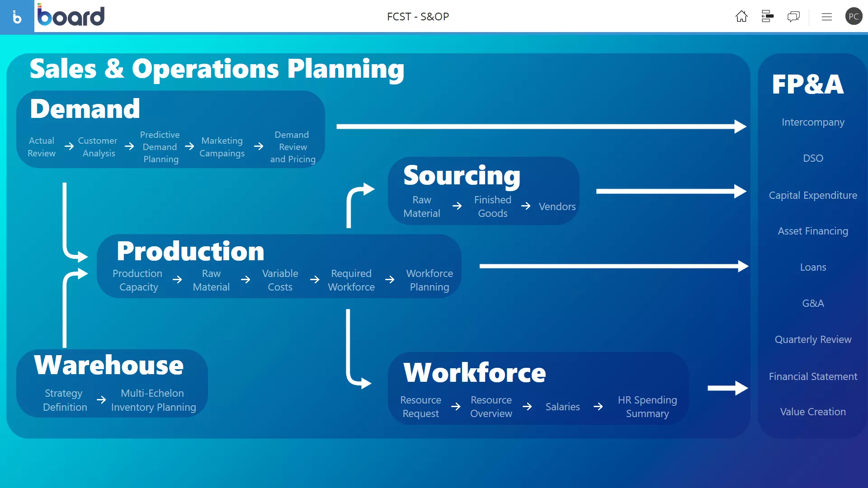Toggle the DSO section in FP&A

pos(812,157)
